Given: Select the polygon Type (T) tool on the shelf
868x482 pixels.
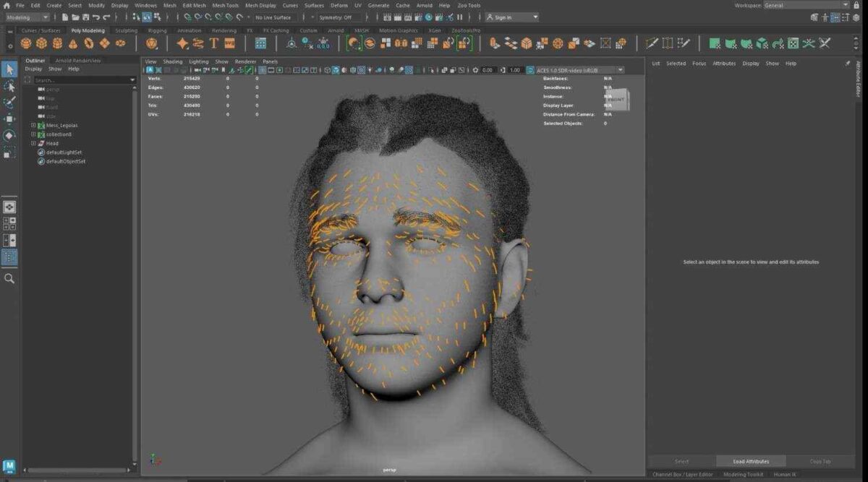Looking at the screenshot, I should 213,43.
